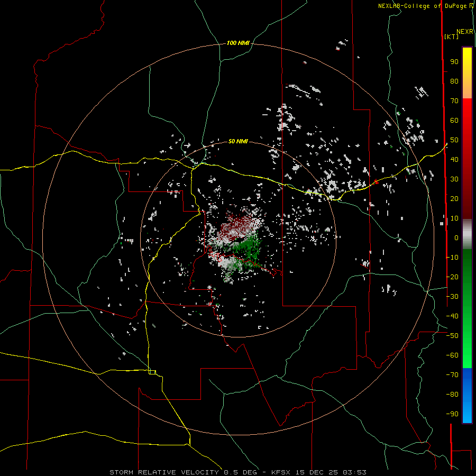Click the NEXR label above the color scale
Image resolution: width=476 pixels, height=476 pixels.
(x=465, y=32)
